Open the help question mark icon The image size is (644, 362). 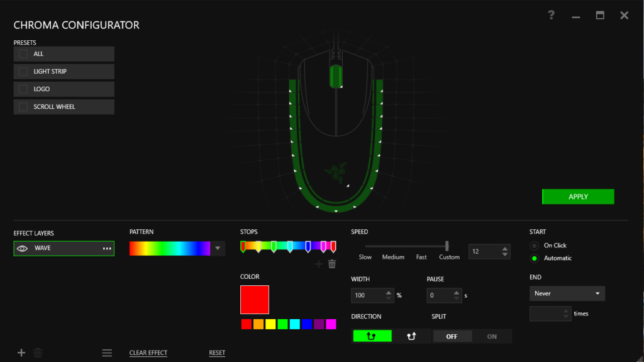[551, 15]
